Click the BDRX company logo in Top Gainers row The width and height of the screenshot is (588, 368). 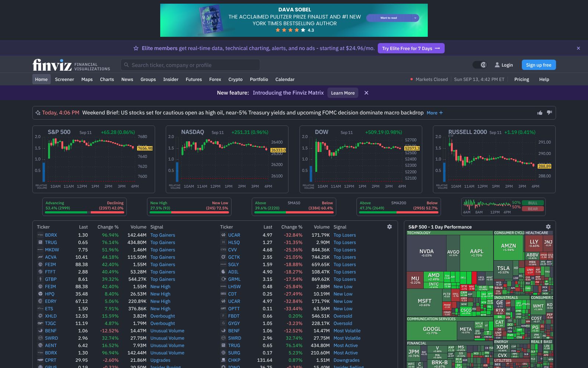tap(40, 235)
